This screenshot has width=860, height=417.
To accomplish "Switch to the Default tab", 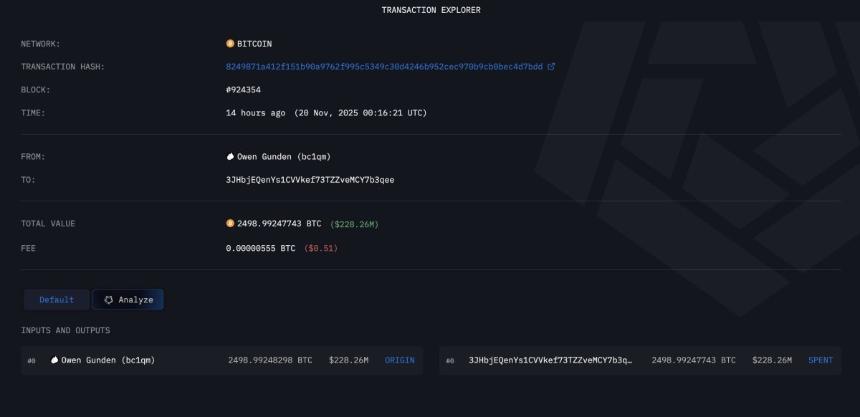I will point(56,300).
